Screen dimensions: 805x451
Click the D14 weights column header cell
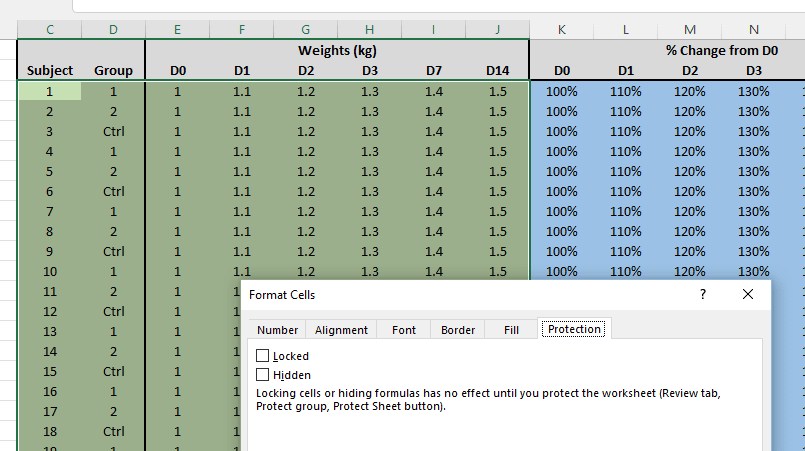point(497,70)
